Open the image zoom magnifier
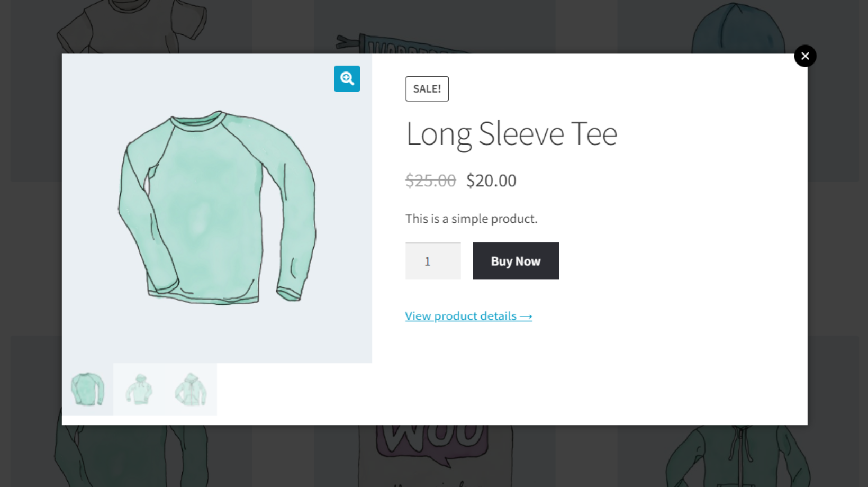 [347, 78]
